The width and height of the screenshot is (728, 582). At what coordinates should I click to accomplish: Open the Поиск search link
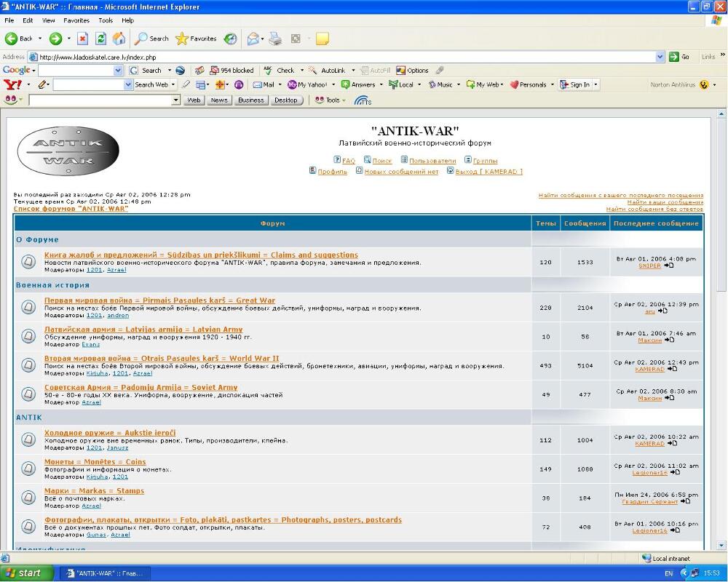coord(381,161)
